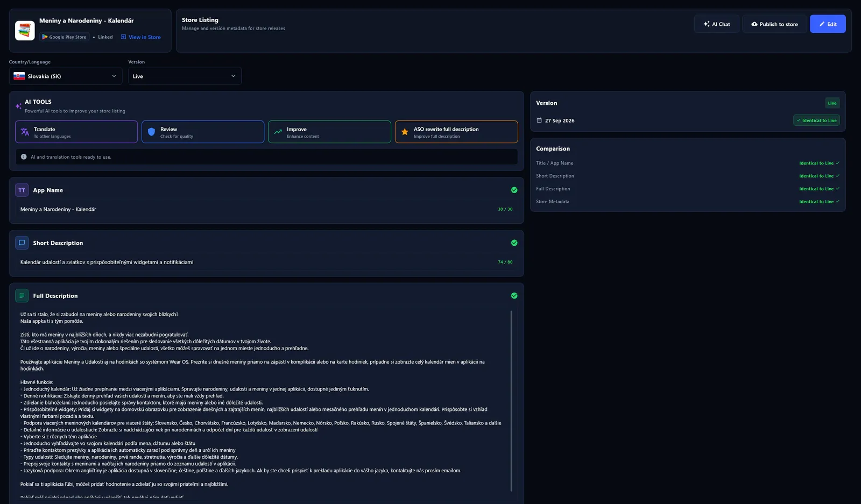This screenshot has width=861, height=504.
Task: Open the Version dropdown showing Live
Action: (185, 76)
